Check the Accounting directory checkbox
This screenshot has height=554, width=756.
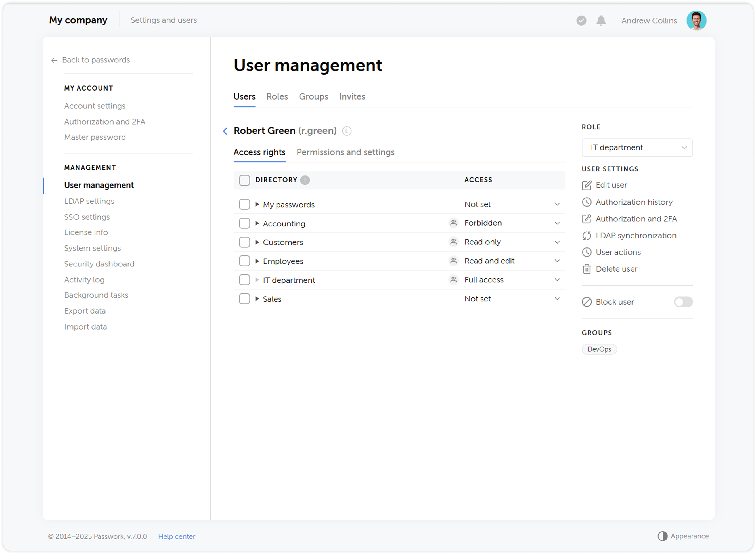tap(244, 223)
